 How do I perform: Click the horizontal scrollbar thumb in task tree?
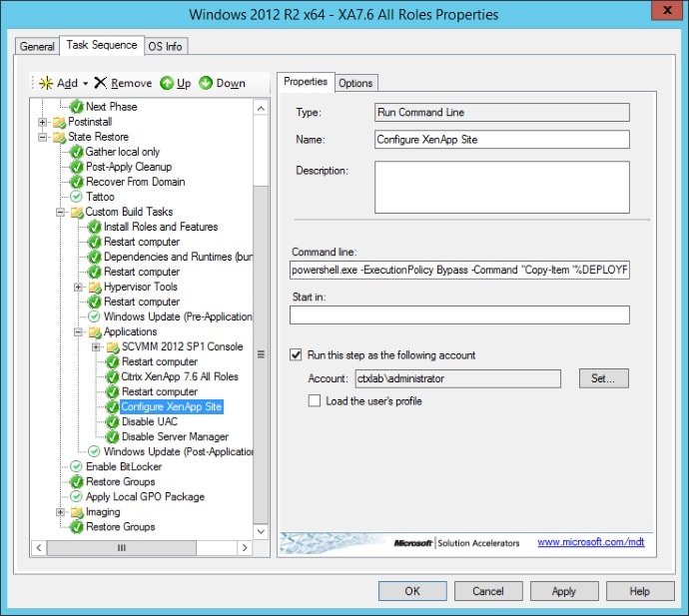tap(122, 548)
